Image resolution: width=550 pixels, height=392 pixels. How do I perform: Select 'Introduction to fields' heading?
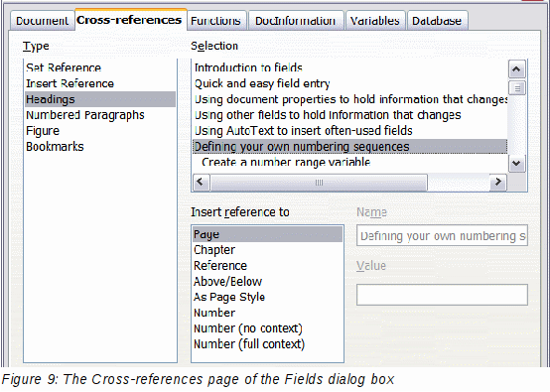pyautogui.click(x=349, y=67)
